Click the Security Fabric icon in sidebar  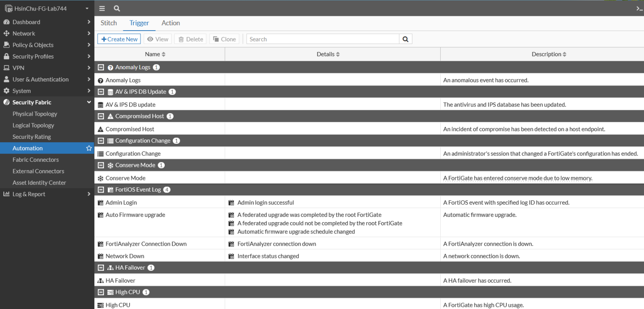coord(6,102)
